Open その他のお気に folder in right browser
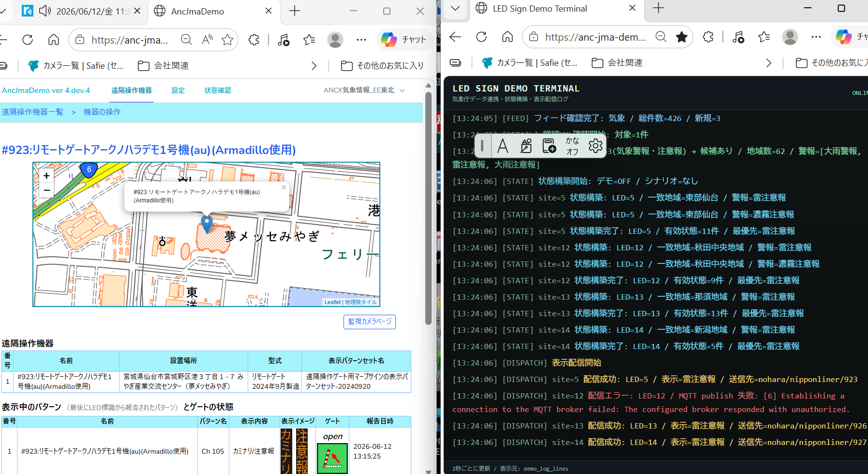The width and height of the screenshot is (868, 474). [x=831, y=62]
